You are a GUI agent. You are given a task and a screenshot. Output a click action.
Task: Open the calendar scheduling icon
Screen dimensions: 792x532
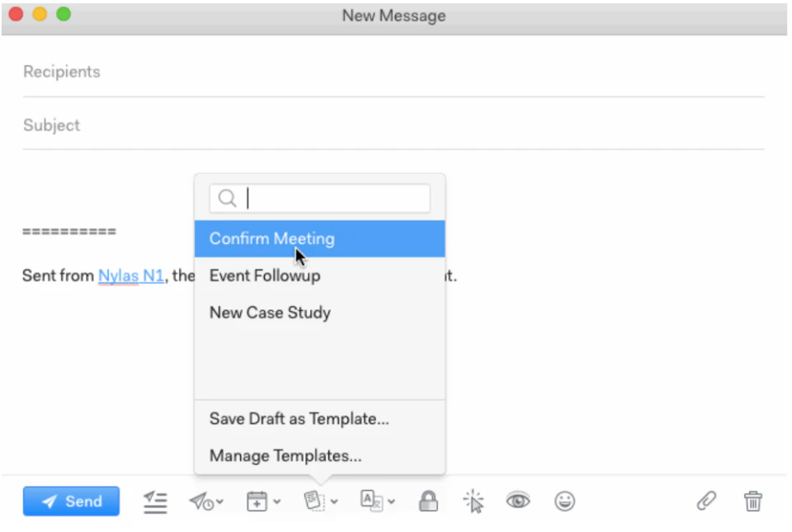(x=257, y=501)
